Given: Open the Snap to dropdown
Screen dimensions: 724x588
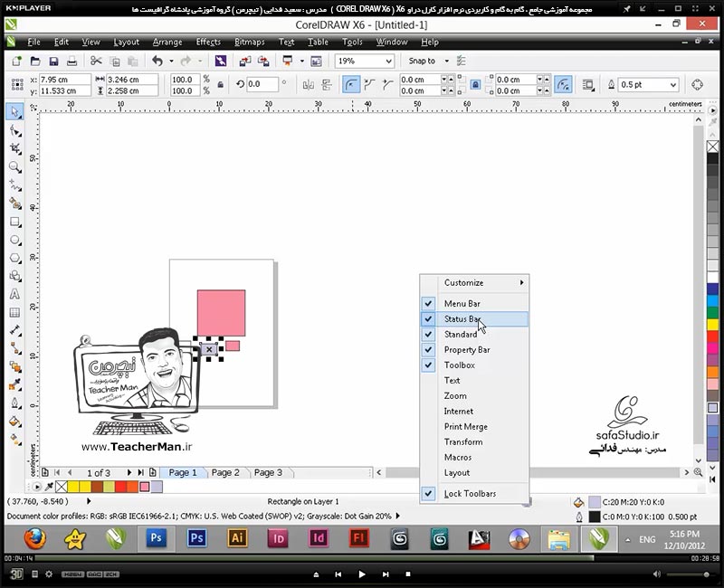Looking at the screenshot, I should (446, 61).
